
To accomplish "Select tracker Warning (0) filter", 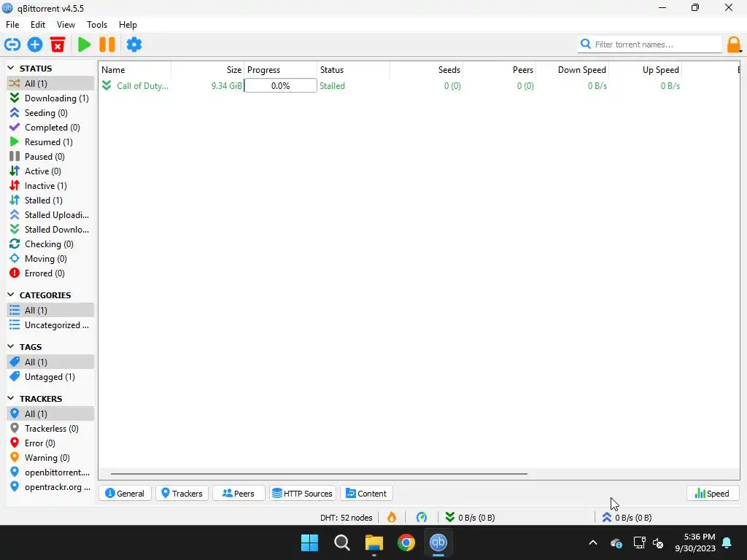I will coord(50,458).
